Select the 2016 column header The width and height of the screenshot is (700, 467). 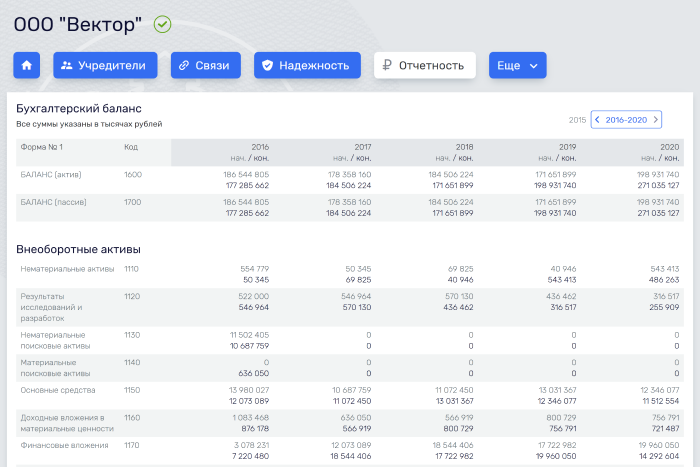(x=260, y=147)
